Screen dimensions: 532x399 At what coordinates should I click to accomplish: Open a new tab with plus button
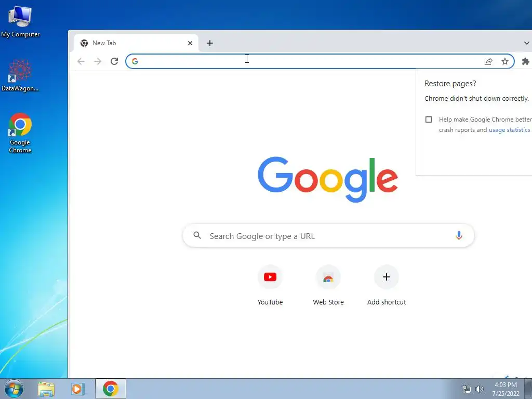point(210,43)
